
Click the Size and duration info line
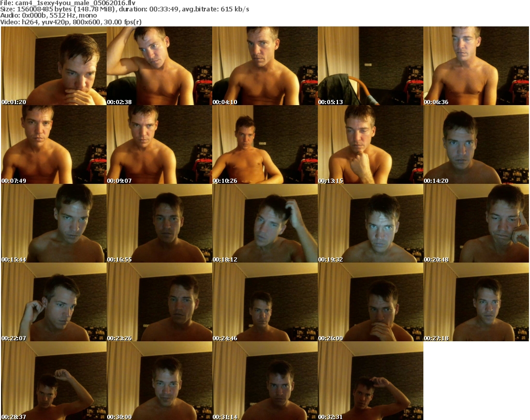pos(125,9)
